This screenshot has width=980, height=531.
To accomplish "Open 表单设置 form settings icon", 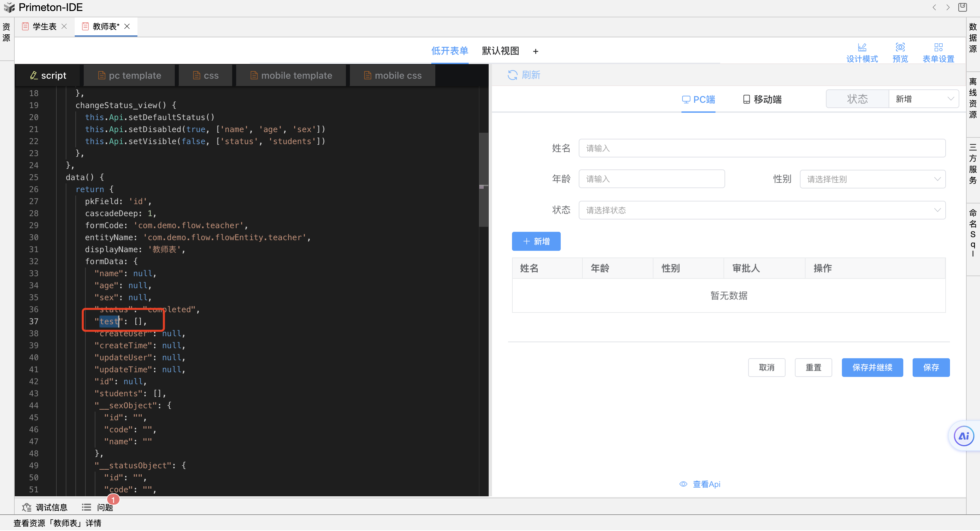I will pos(938,48).
